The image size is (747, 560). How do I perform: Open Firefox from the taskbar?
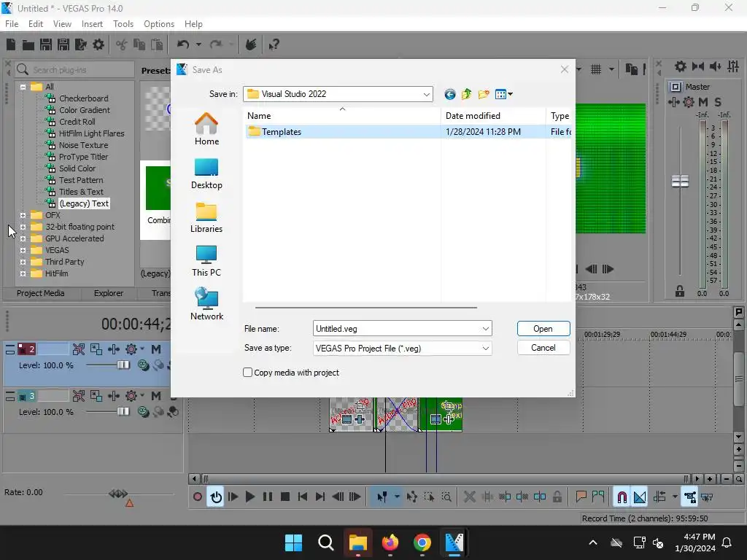(x=390, y=542)
